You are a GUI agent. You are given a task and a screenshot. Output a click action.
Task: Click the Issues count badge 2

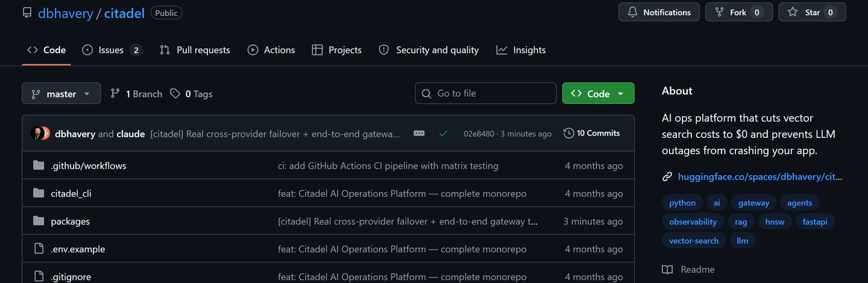tap(136, 50)
